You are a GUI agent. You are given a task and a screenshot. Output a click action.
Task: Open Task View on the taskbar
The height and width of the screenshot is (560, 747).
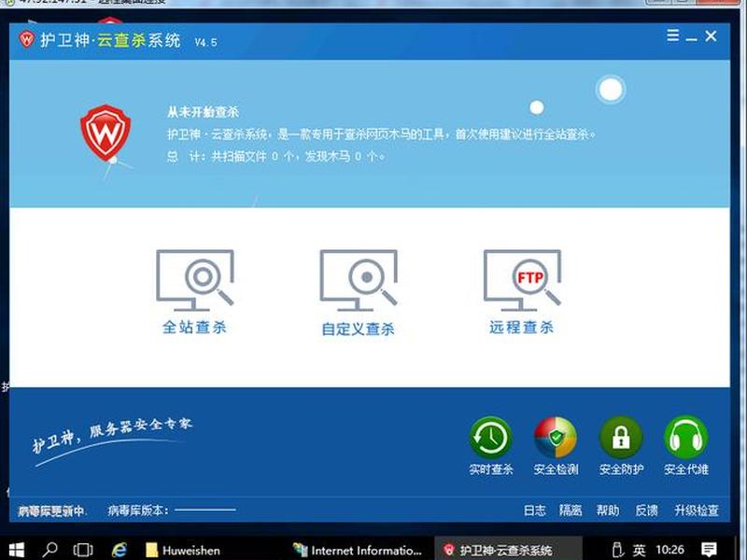pyautogui.click(x=83, y=550)
